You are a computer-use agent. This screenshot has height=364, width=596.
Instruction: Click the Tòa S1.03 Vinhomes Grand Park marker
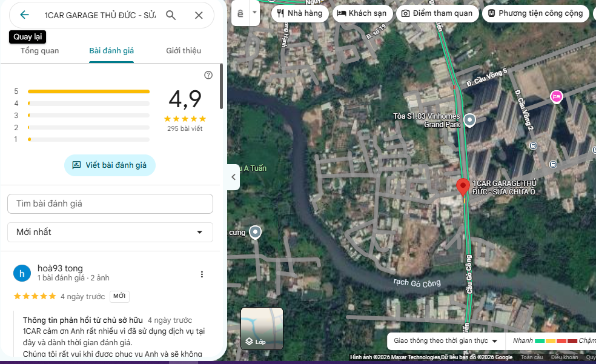click(470, 120)
